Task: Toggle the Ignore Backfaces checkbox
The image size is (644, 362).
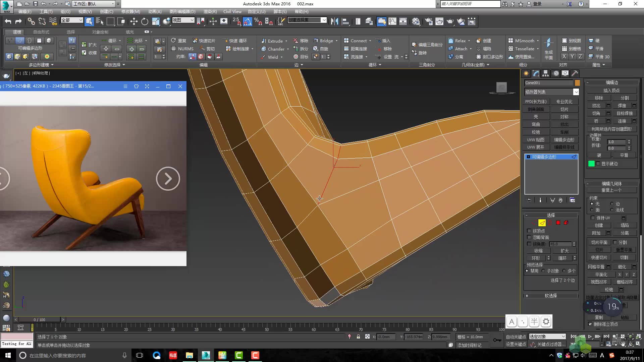Action: pos(529,237)
